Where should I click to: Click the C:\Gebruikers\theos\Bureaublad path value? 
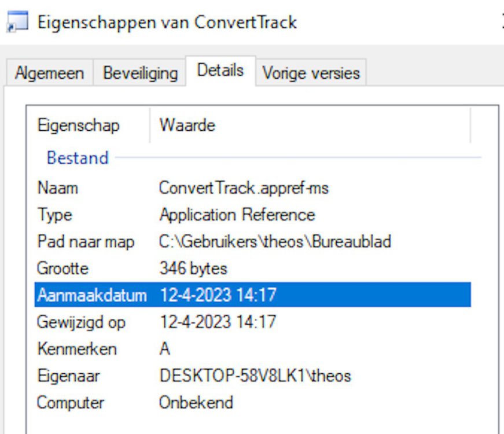click(275, 241)
